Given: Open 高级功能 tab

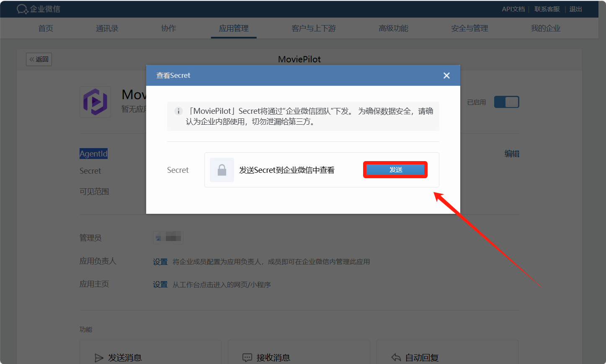Looking at the screenshot, I should tap(393, 28).
